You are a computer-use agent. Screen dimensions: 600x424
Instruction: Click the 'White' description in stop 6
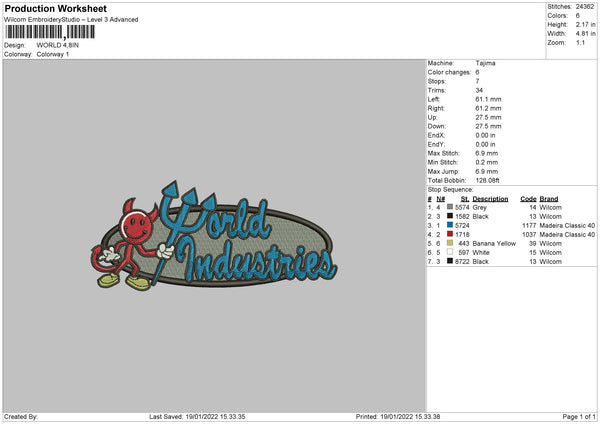click(481, 253)
